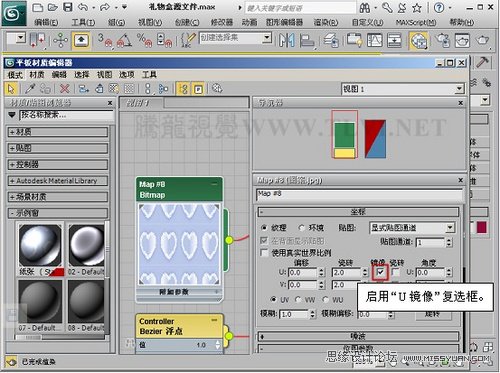Toggle the Percent Snap icon
The image size is (500, 373).
point(144,40)
